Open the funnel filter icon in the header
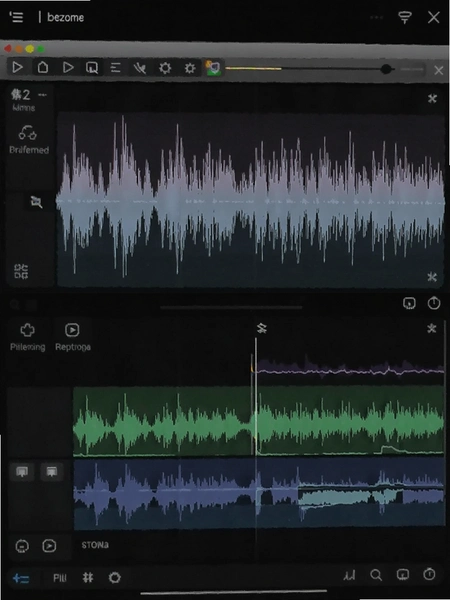The width and height of the screenshot is (450, 600). pos(405,17)
